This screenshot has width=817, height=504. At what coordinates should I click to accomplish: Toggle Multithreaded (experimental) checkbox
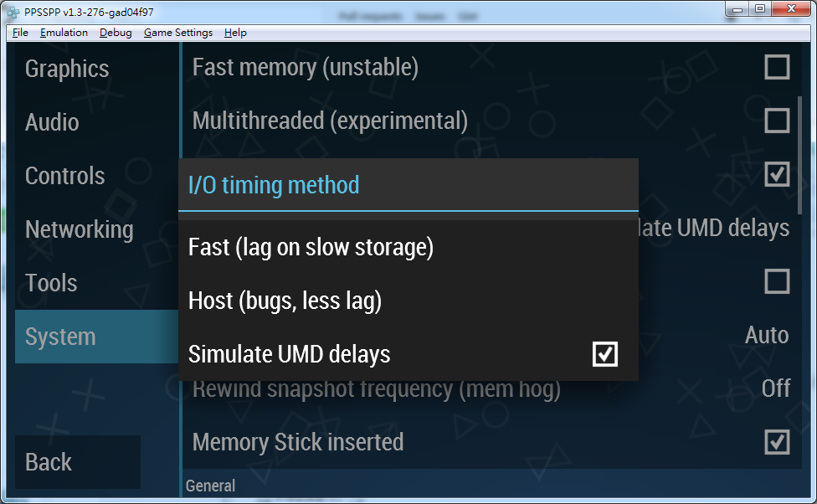[x=777, y=121]
